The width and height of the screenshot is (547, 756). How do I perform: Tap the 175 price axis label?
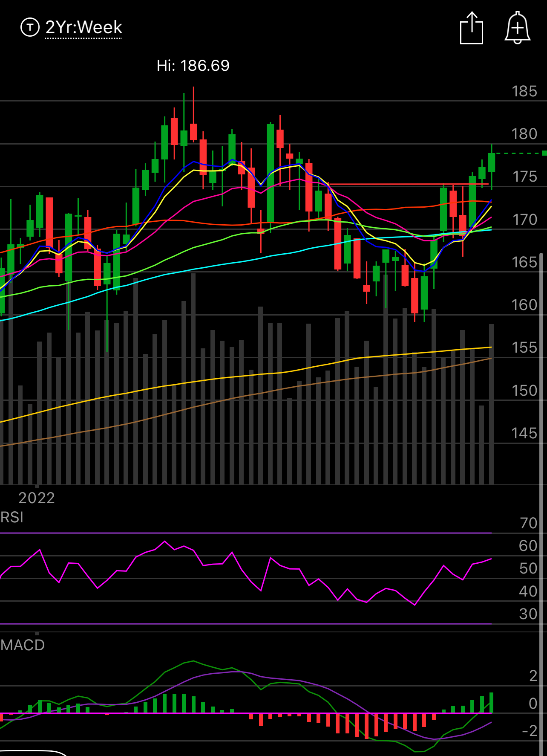tap(524, 177)
